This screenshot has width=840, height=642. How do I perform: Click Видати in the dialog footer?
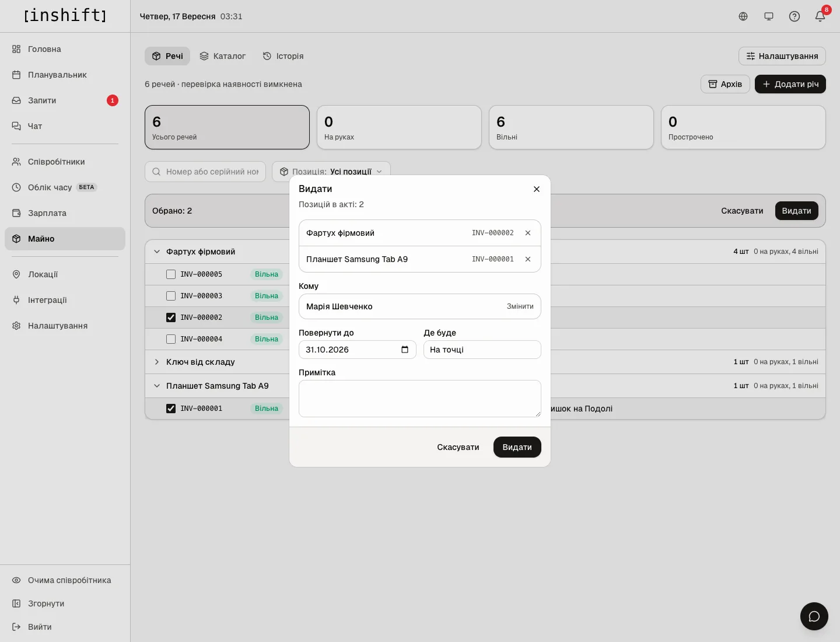pyautogui.click(x=517, y=447)
